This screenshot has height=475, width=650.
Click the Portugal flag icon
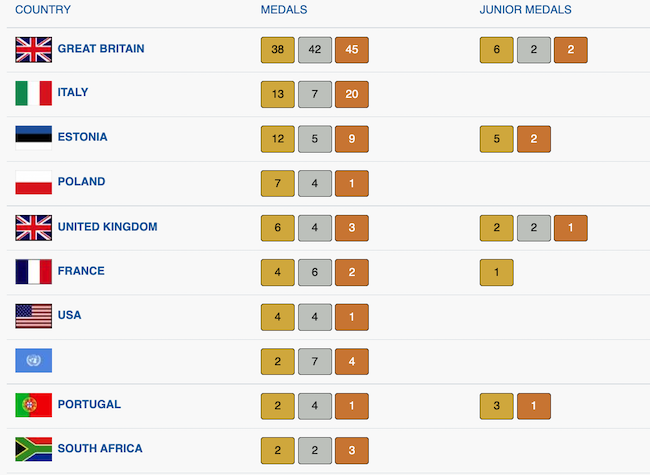(x=33, y=405)
